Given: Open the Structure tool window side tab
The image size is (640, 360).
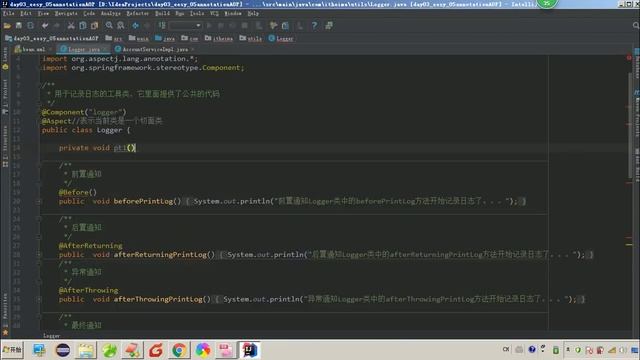Looking at the screenshot, I should (x=5, y=146).
